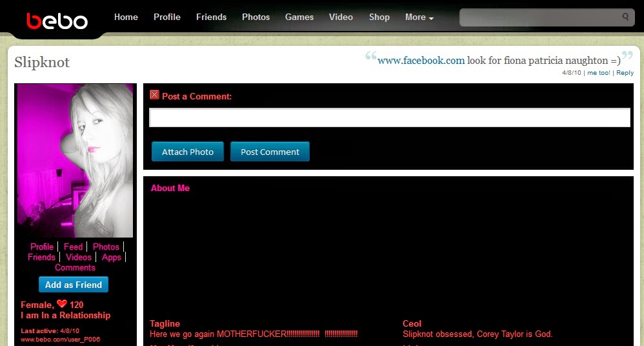
Task: Open the pink Friends link under the photo
Action: pos(41,257)
